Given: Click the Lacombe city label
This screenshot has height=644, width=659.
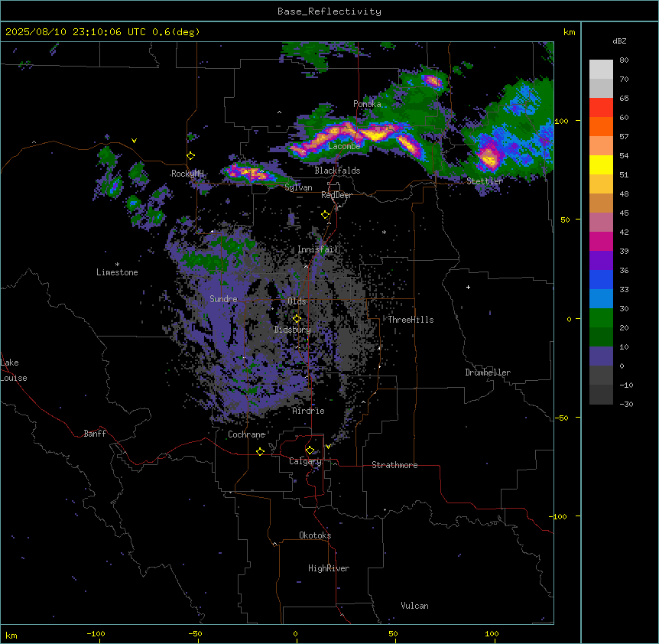Looking at the screenshot, I should [344, 146].
